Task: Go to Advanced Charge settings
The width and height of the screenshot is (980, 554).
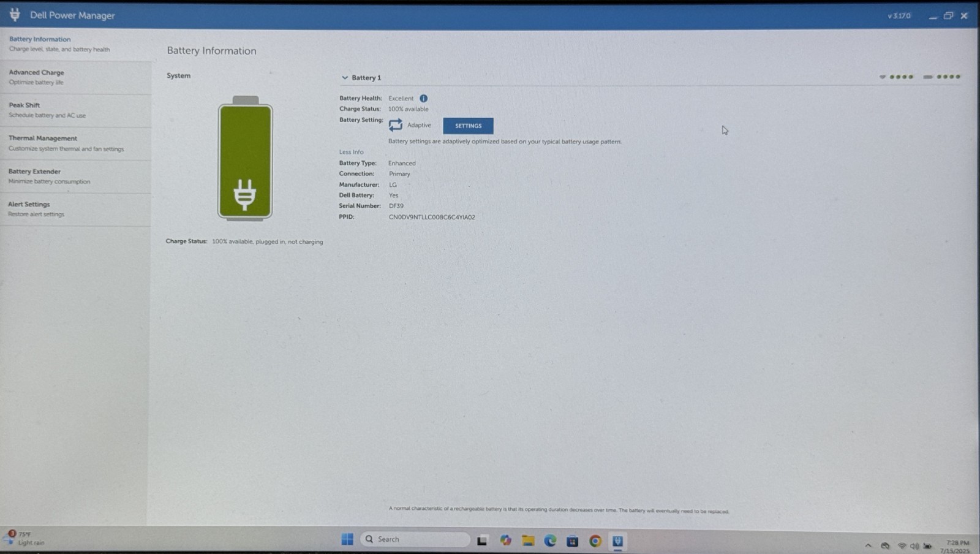Action: coord(75,77)
